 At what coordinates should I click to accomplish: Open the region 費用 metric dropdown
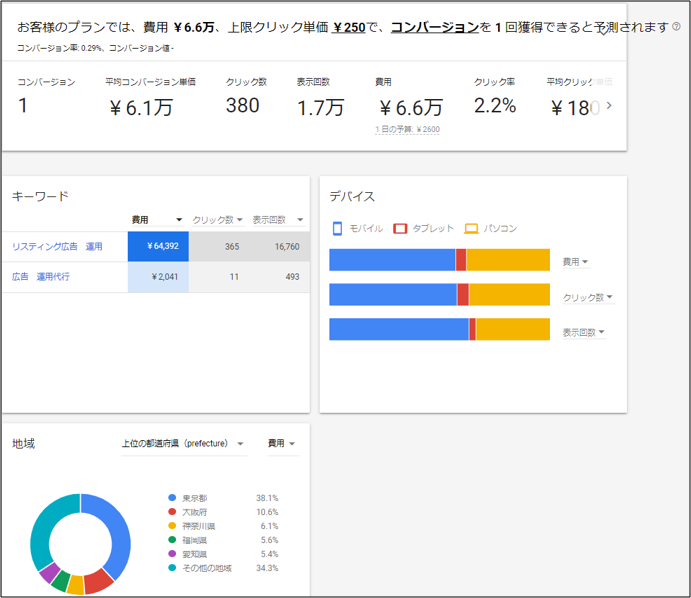[x=282, y=443]
